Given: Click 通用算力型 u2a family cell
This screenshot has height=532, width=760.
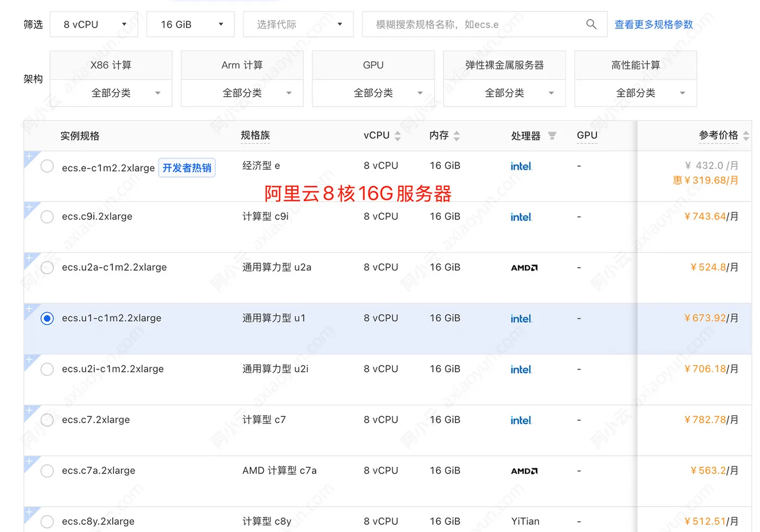Looking at the screenshot, I should (277, 267).
